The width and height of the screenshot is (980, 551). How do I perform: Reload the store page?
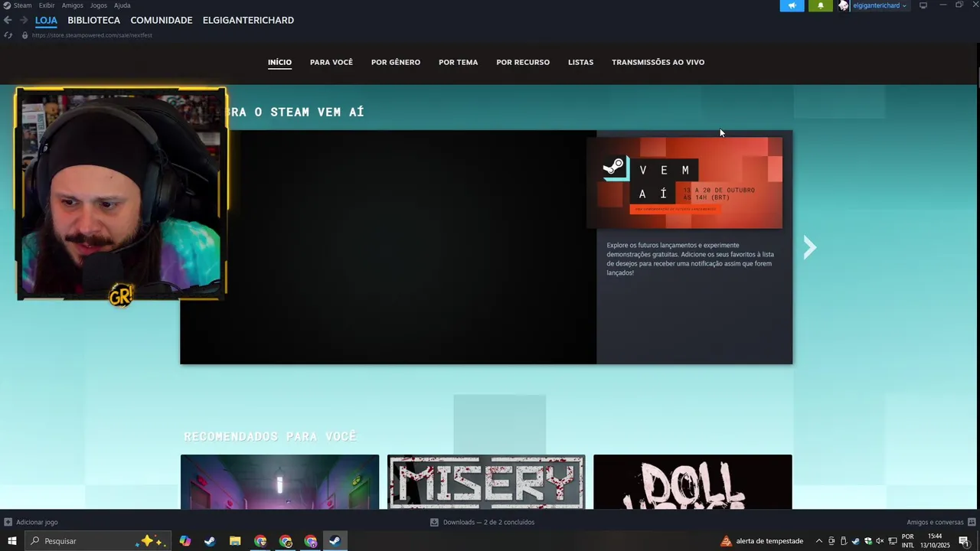8,35
